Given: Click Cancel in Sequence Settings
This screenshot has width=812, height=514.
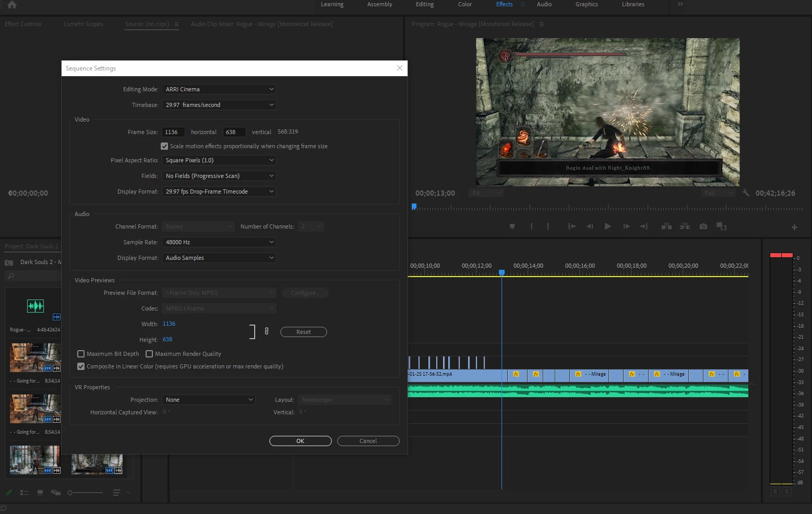Looking at the screenshot, I should click(x=368, y=441).
